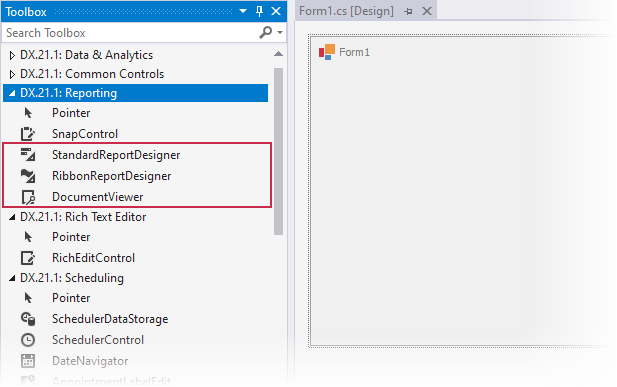Select the Pointer icon under Rich Text Editor
Image resolution: width=617 pixels, height=387 pixels.
click(28, 237)
